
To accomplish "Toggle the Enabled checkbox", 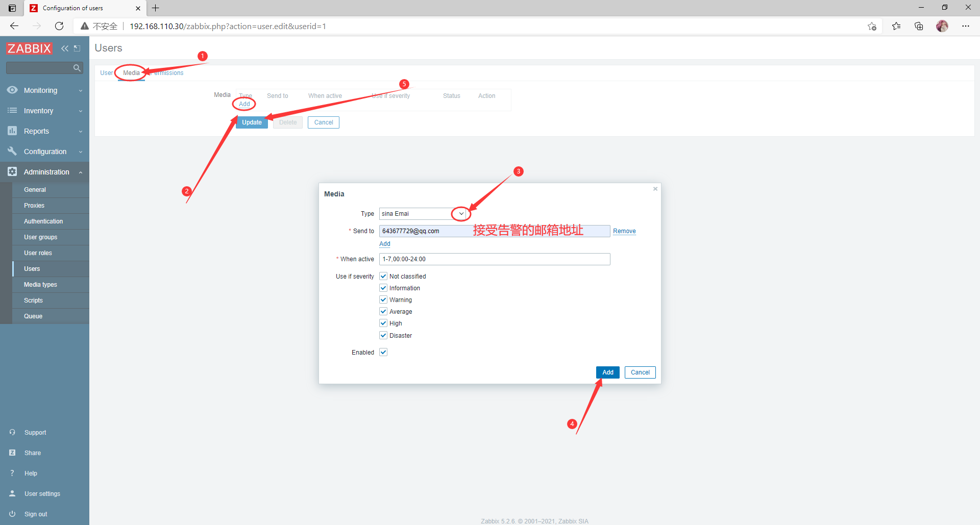I will (x=383, y=352).
